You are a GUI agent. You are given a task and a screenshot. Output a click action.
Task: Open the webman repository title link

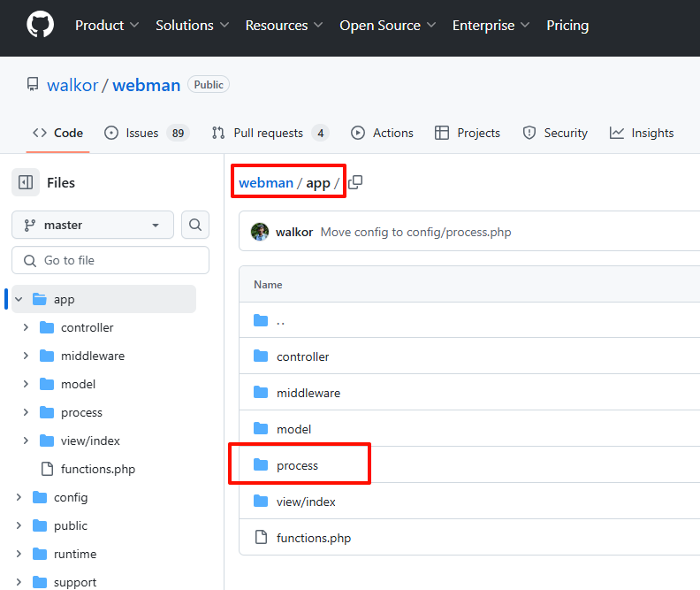pos(146,85)
